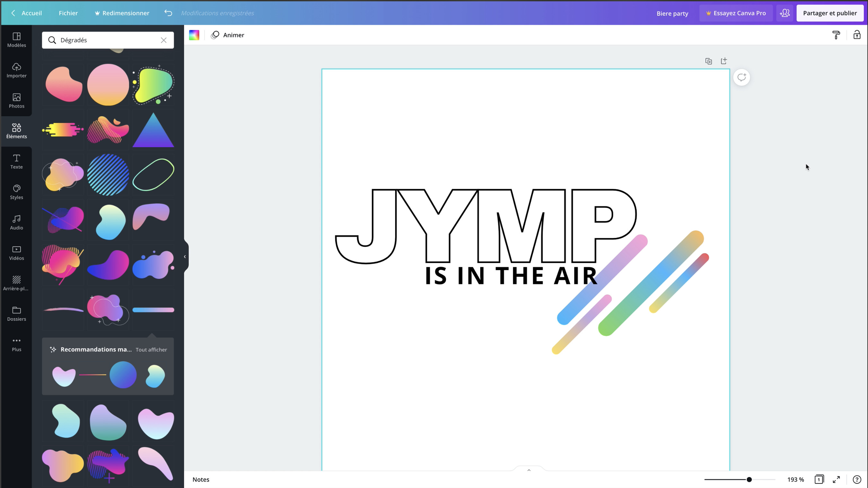Open the Importer upload panel
Viewport: 868px width, 488px height.
16,70
